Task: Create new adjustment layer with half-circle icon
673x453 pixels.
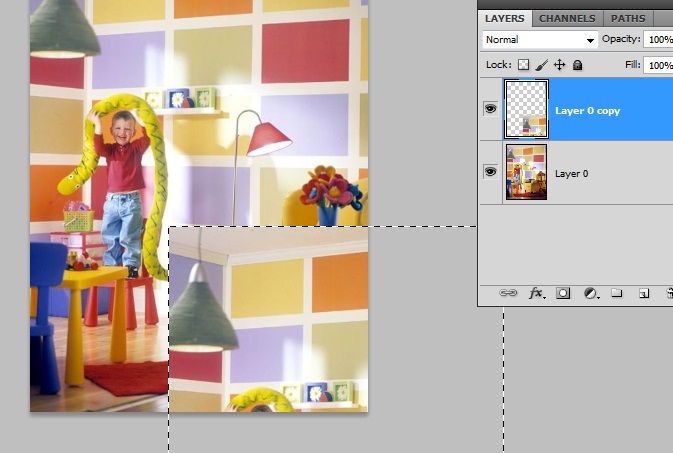Action: tap(590, 293)
